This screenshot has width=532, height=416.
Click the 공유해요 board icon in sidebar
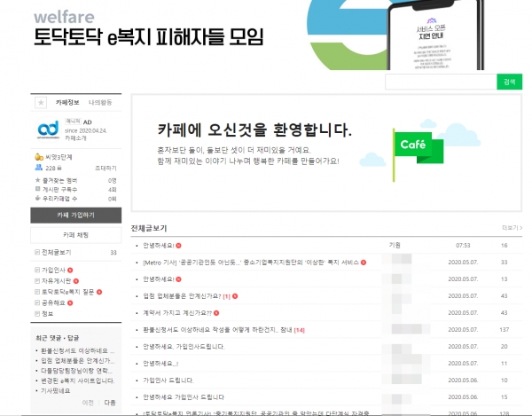pos(36,302)
